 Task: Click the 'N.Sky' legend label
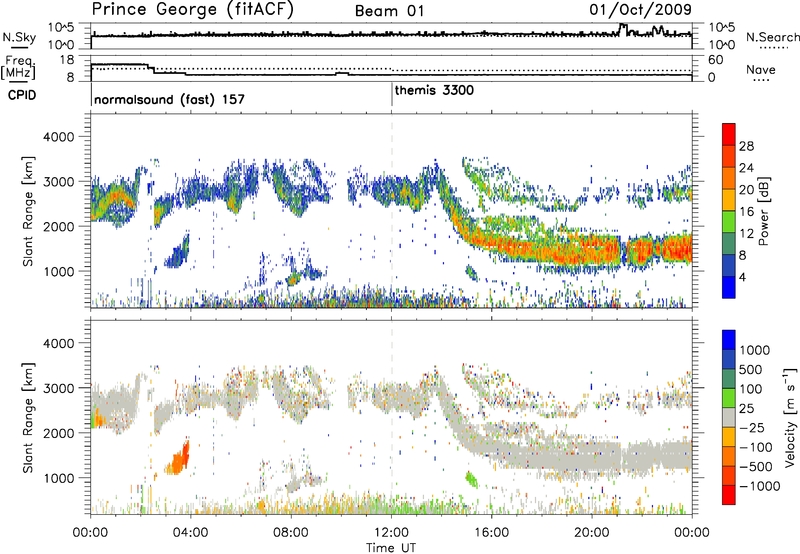coord(19,37)
